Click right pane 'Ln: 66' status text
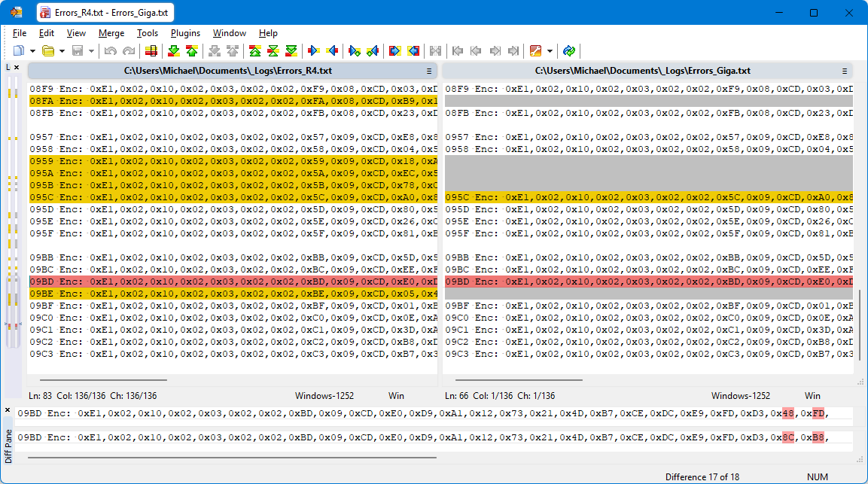The width and height of the screenshot is (868, 484). pos(457,396)
